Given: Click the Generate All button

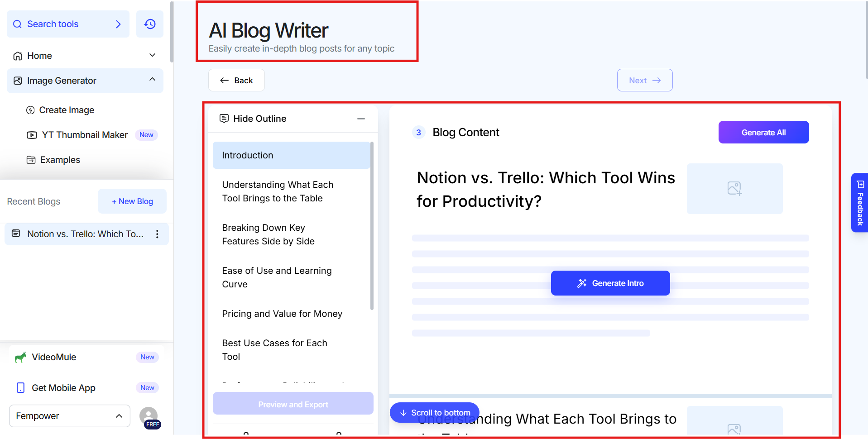Looking at the screenshot, I should (x=763, y=132).
